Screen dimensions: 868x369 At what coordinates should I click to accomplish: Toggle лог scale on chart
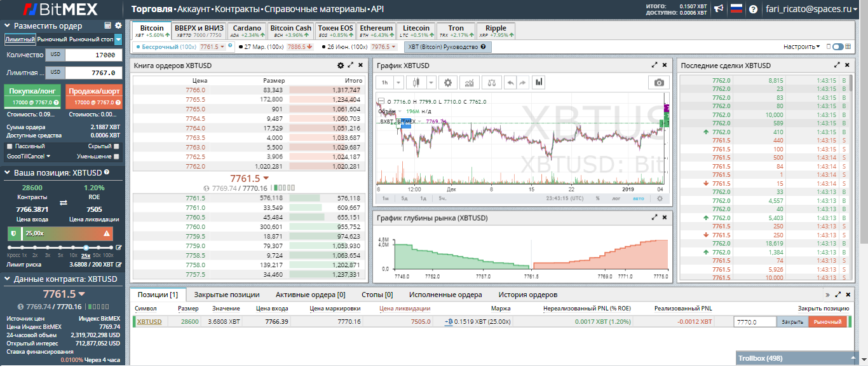click(x=616, y=198)
